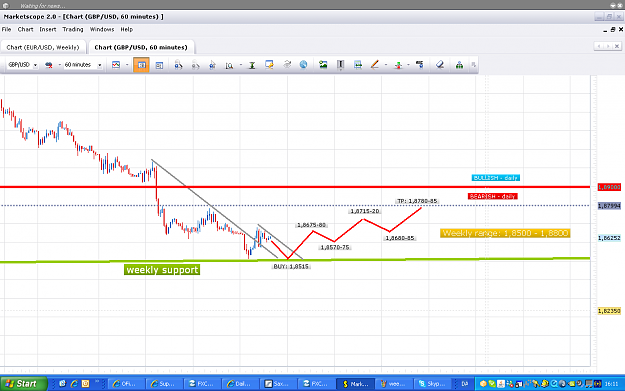Viewport: 625px width, 391px height.
Task: Click the greyed refresh arrows icon
Action: point(287,65)
